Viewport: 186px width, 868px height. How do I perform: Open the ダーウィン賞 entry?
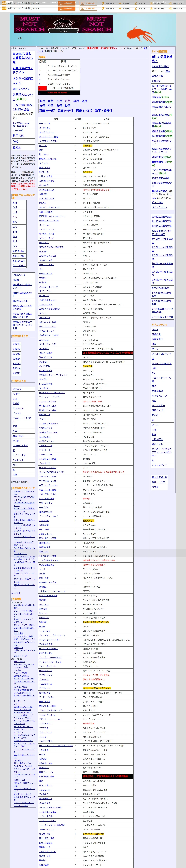45,124
